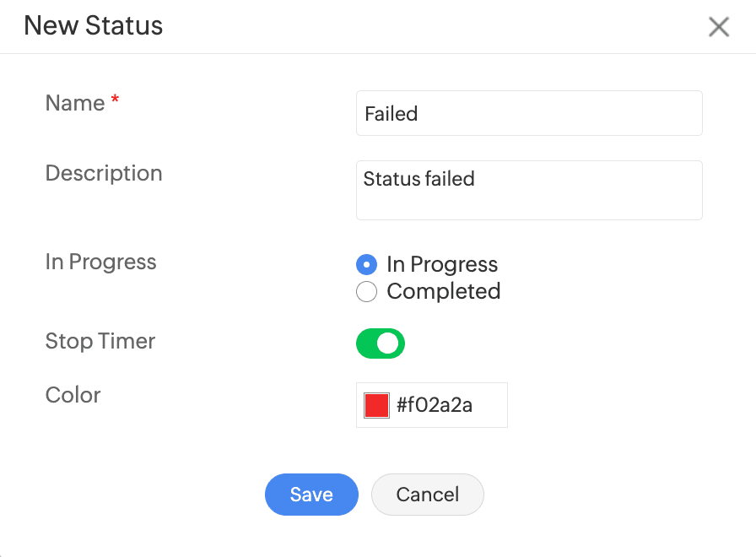The width and height of the screenshot is (756, 557).
Task: Disable the Stop Timer toggle
Action: 381,343
